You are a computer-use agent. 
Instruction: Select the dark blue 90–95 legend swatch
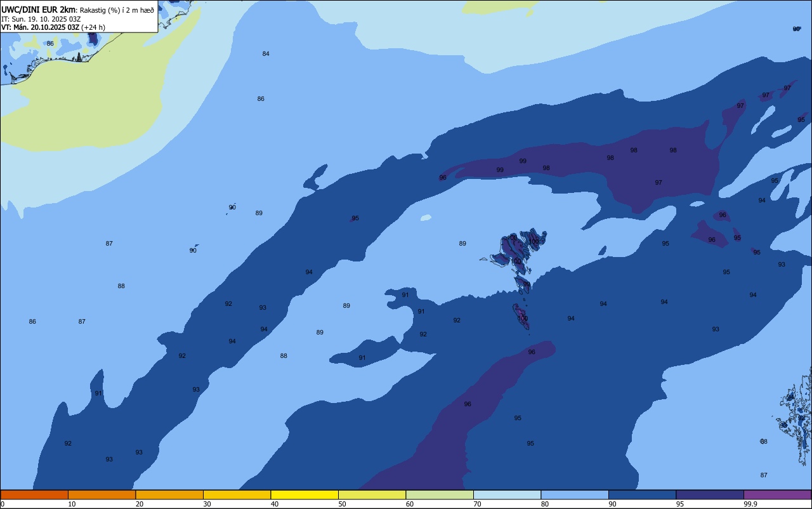coord(642,494)
